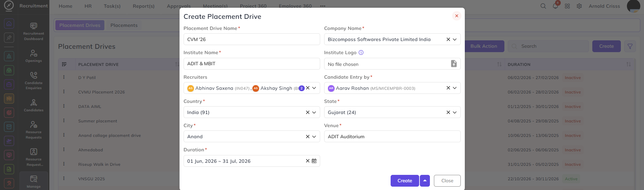Open row actions for D Y Patil
The height and width of the screenshot is (190, 644).
(x=64, y=77)
